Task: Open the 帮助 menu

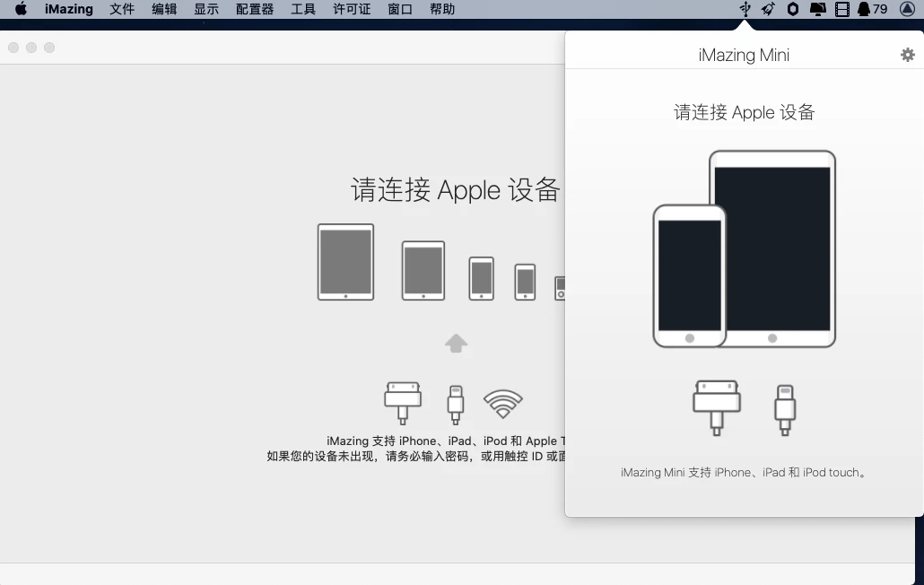Action: 442,9
